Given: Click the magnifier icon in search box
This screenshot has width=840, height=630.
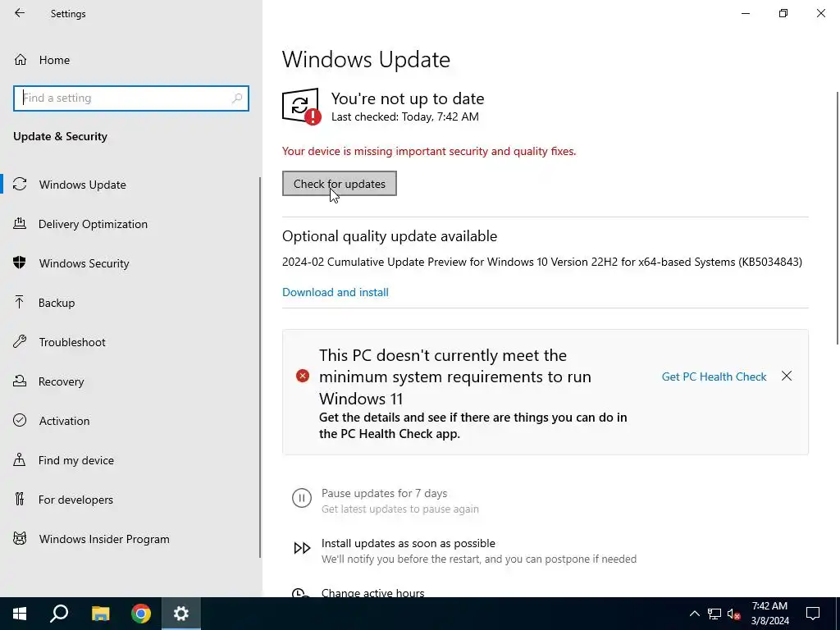Looking at the screenshot, I should 237,98.
